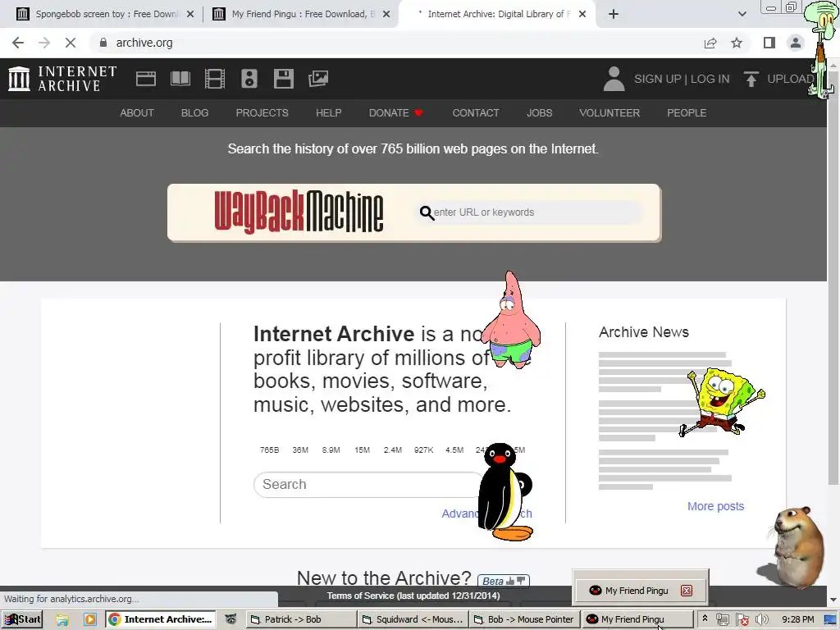The image size is (840, 630).
Task: Open the Web (Wayback) media icon
Action: click(146, 79)
